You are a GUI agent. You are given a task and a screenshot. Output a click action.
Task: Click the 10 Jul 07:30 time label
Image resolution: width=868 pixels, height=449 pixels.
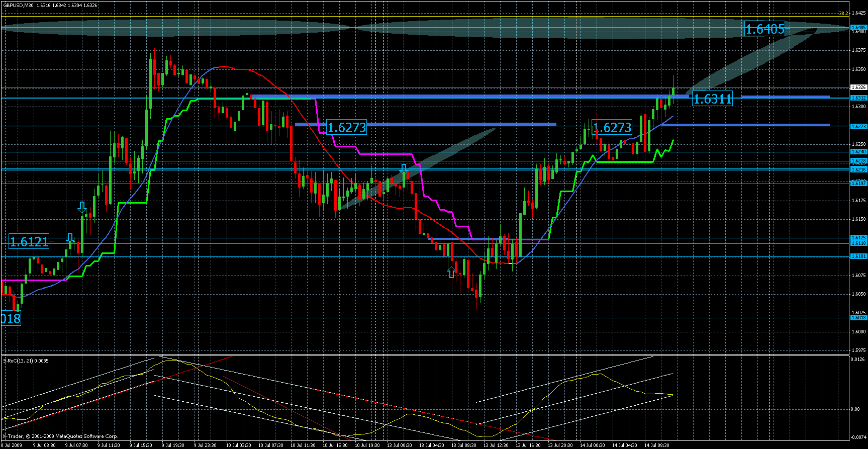click(x=271, y=445)
